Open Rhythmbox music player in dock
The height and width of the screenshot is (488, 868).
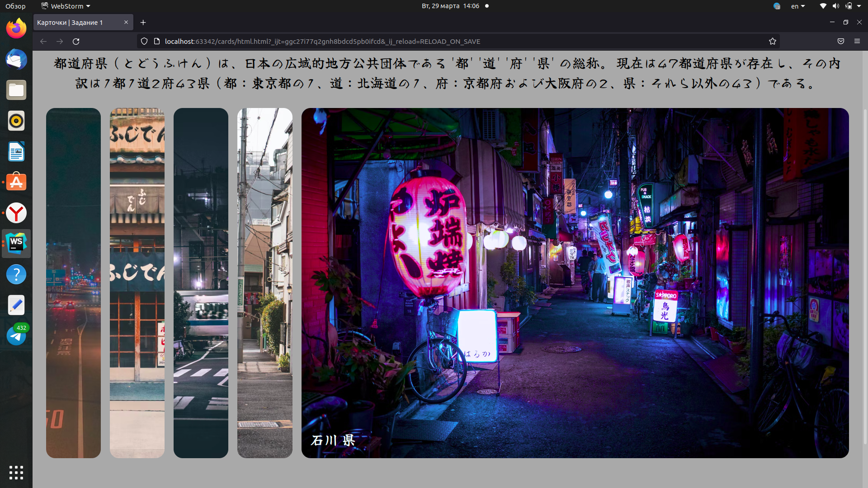click(x=16, y=121)
